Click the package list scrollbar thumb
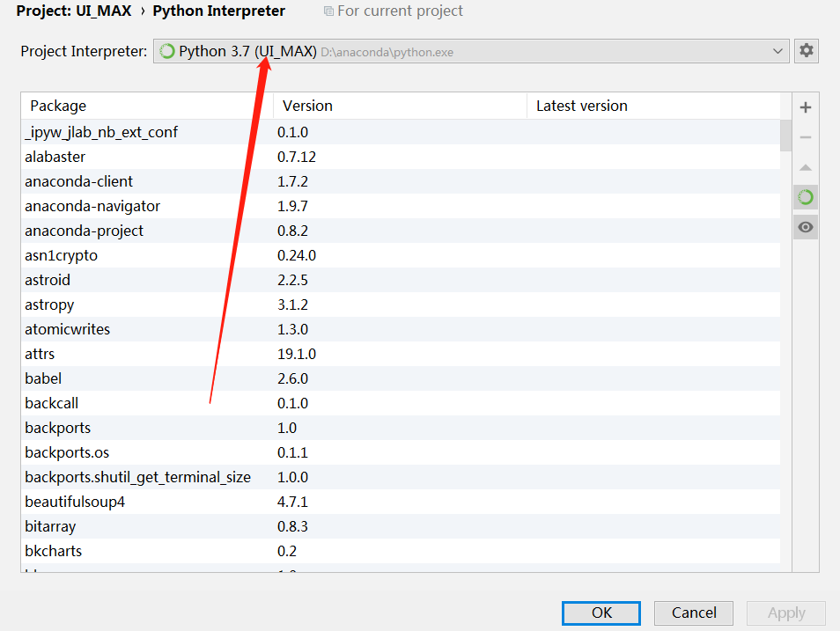 [x=786, y=136]
